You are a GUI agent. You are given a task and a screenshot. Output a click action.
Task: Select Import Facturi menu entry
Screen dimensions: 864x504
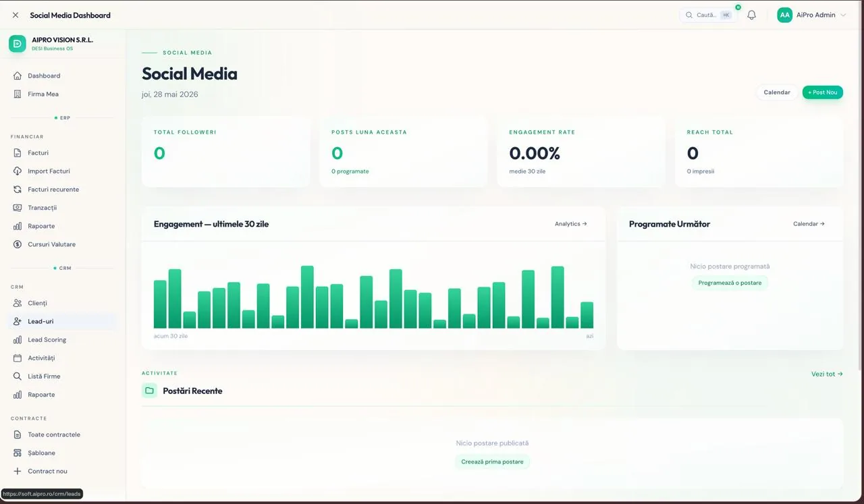coord(63,171)
